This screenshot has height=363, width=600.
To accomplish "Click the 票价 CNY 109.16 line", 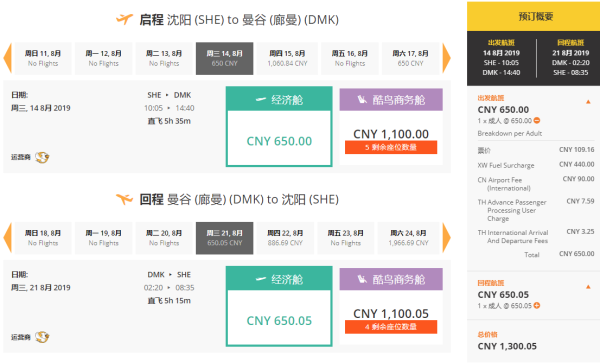I will pyautogui.click(x=536, y=150).
